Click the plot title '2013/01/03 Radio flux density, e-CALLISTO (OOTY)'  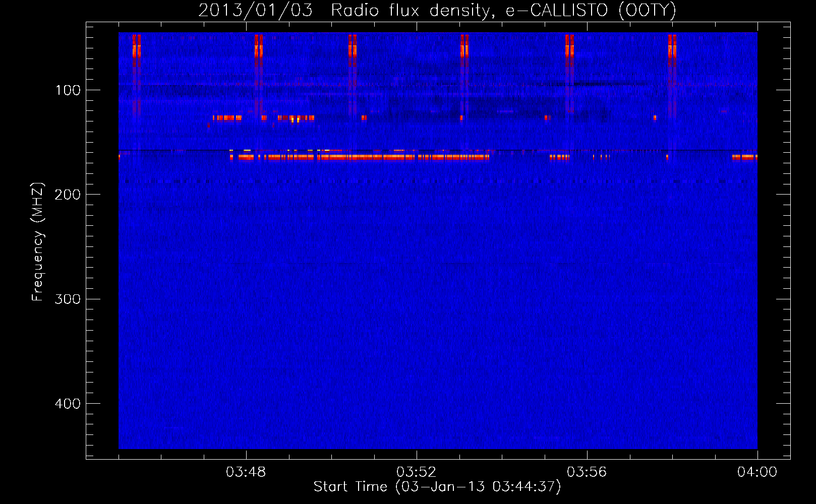[x=437, y=10]
